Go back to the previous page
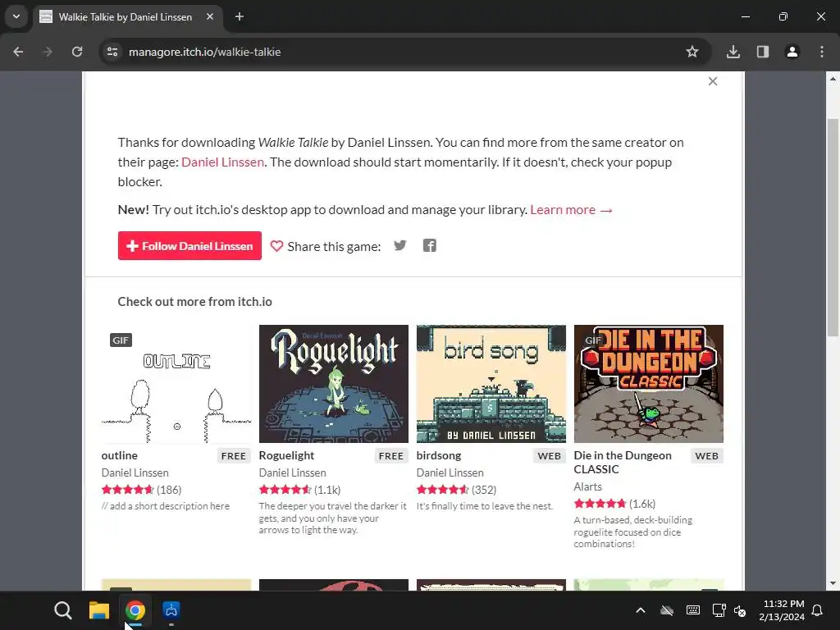The image size is (840, 630). pyautogui.click(x=18, y=52)
